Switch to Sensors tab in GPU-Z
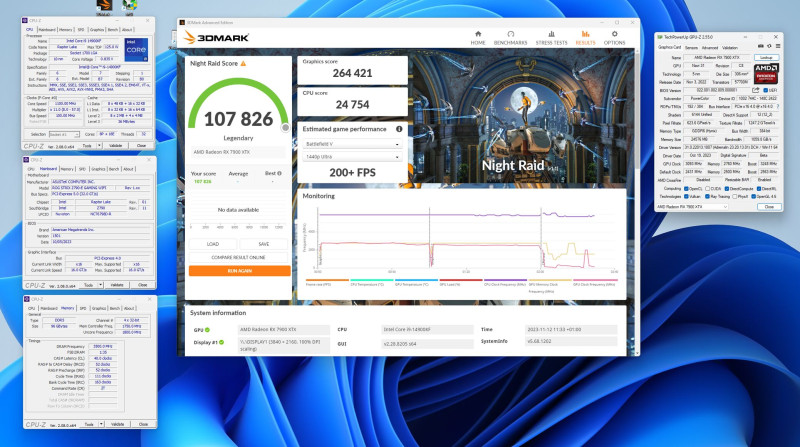Viewport: 800px width, 447px height. pyautogui.click(x=691, y=47)
